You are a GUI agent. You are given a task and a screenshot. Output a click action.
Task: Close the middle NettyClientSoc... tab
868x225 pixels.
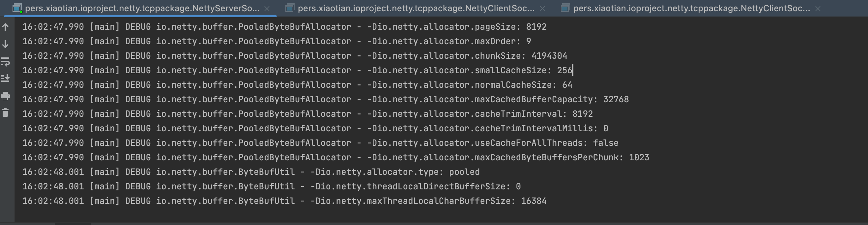542,9
